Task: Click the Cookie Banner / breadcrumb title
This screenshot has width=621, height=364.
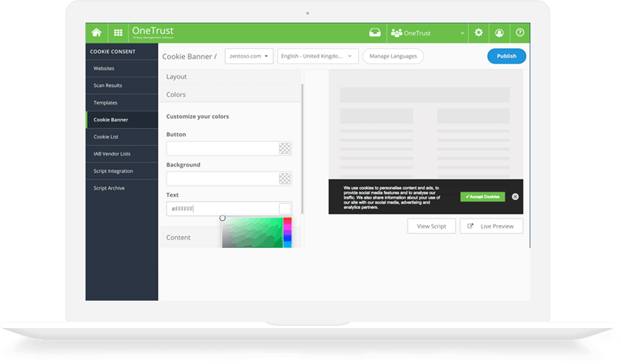Action: [189, 56]
